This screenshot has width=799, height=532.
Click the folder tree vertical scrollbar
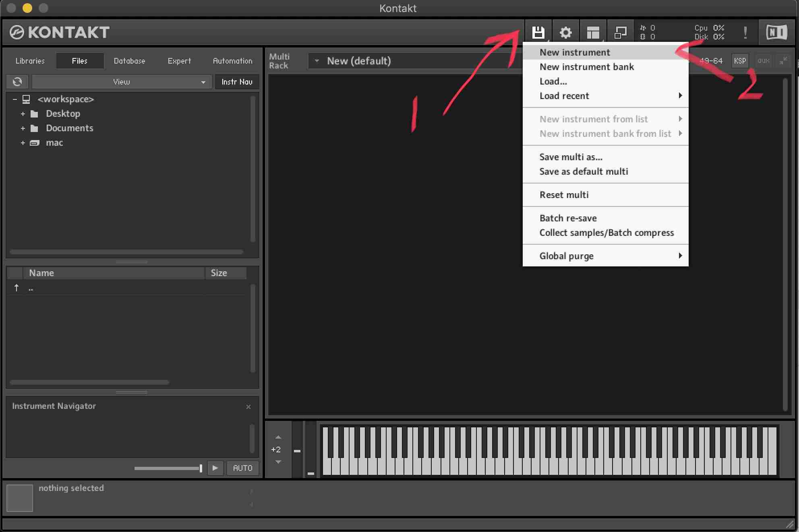253,168
